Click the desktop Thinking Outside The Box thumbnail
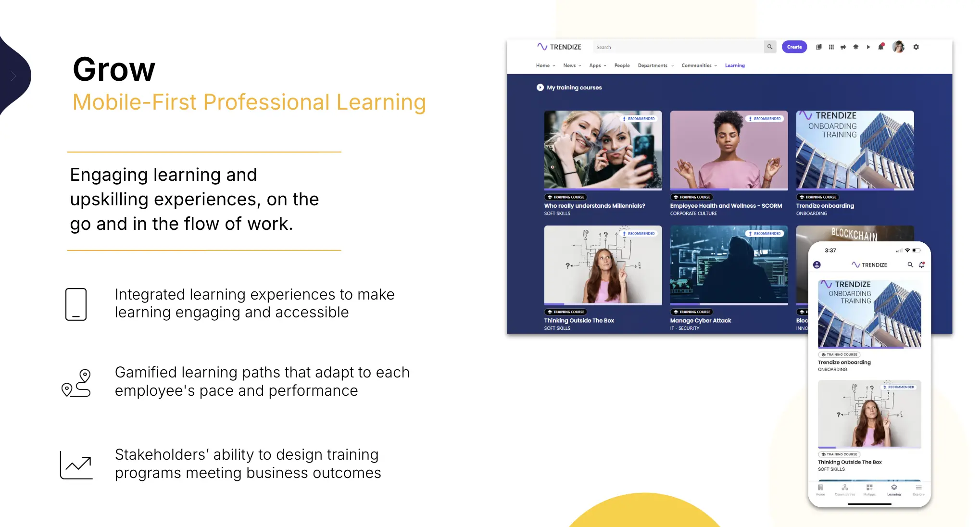 603,265
